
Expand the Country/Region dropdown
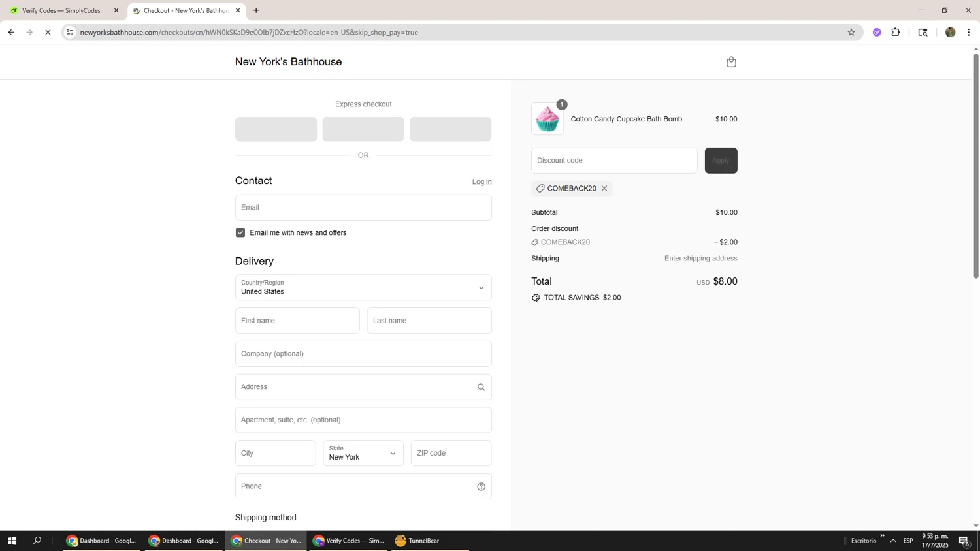point(363,287)
